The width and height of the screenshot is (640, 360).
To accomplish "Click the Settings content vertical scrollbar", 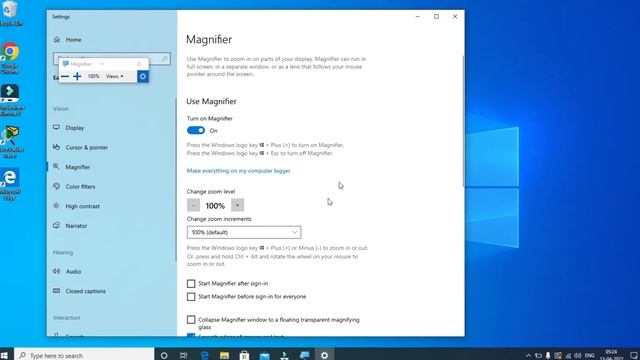I will pos(463,122).
